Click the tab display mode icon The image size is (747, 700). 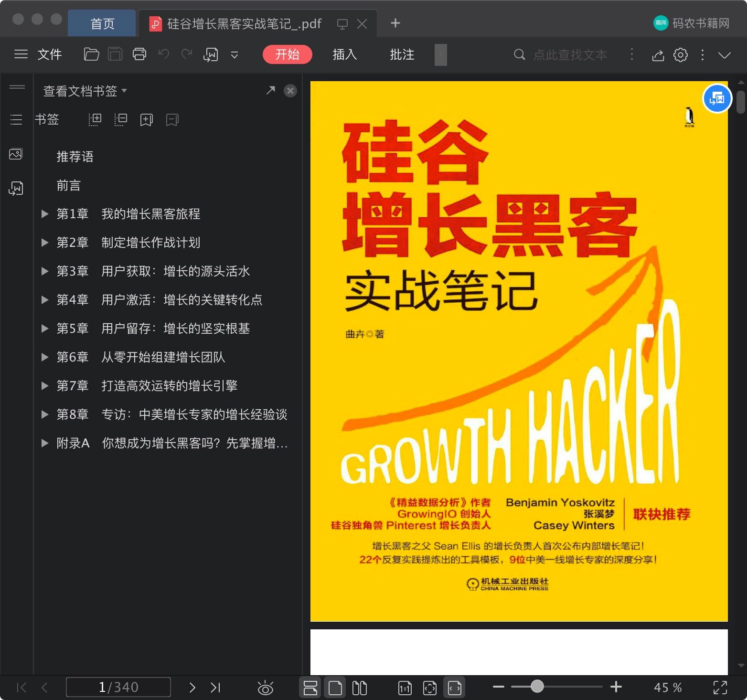click(342, 24)
